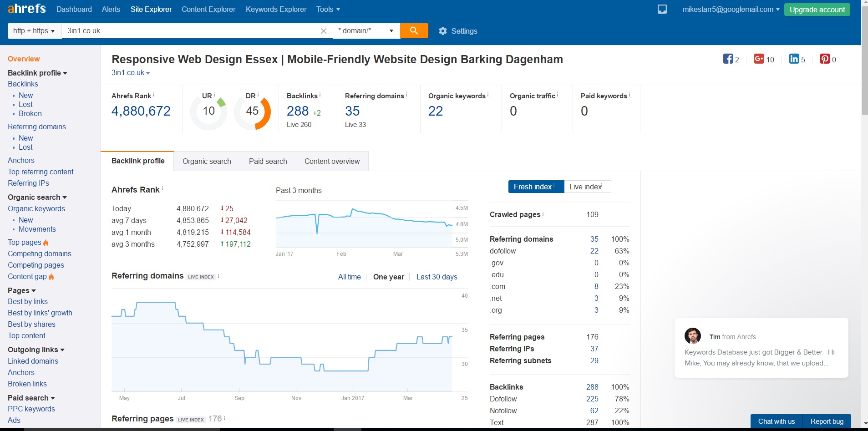The image size is (868, 431).
Task: Click the Chat with us button
Action: (x=777, y=421)
